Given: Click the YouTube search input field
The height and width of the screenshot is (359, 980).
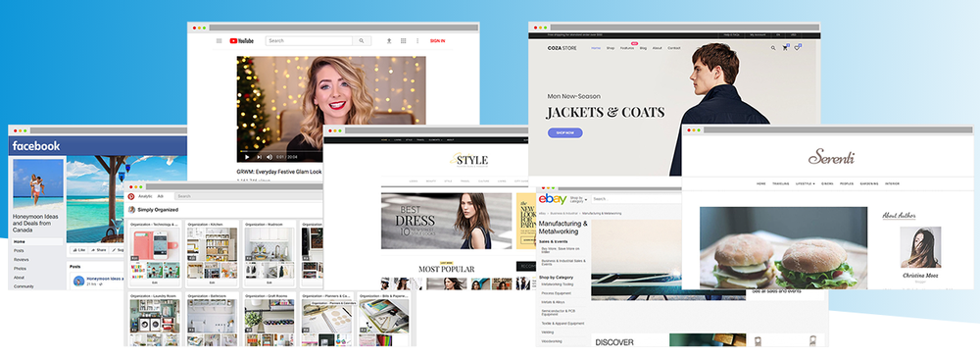Looking at the screenshot, I should pos(310,40).
